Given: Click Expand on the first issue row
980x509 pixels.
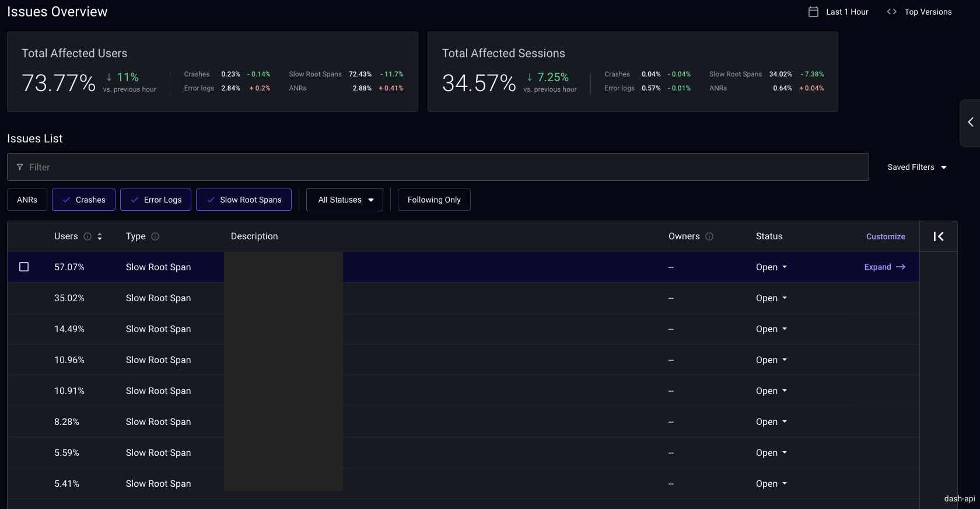Looking at the screenshot, I should [885, 267].
